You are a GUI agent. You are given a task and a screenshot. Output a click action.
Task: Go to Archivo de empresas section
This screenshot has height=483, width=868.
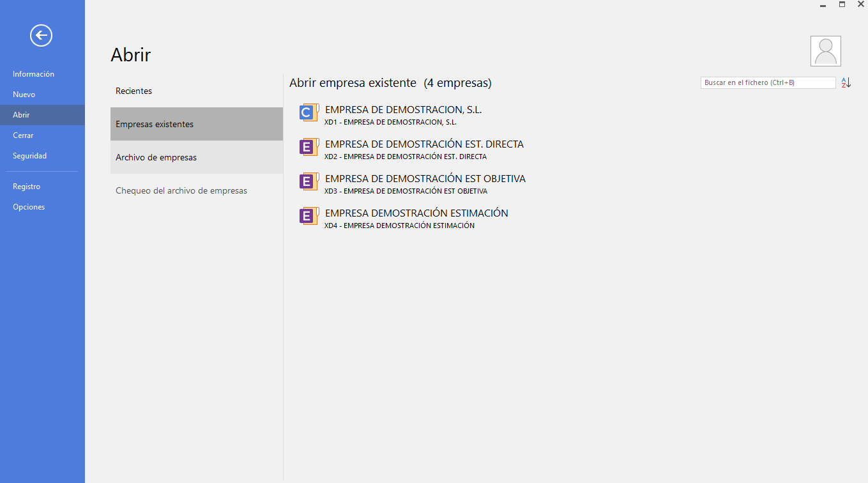(197, 157)
